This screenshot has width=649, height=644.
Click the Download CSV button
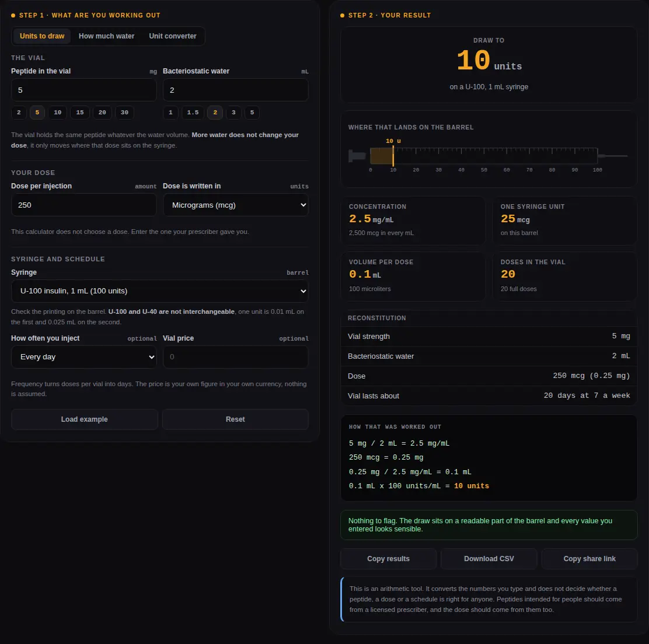pyautogui.click(x=489, y=559)
